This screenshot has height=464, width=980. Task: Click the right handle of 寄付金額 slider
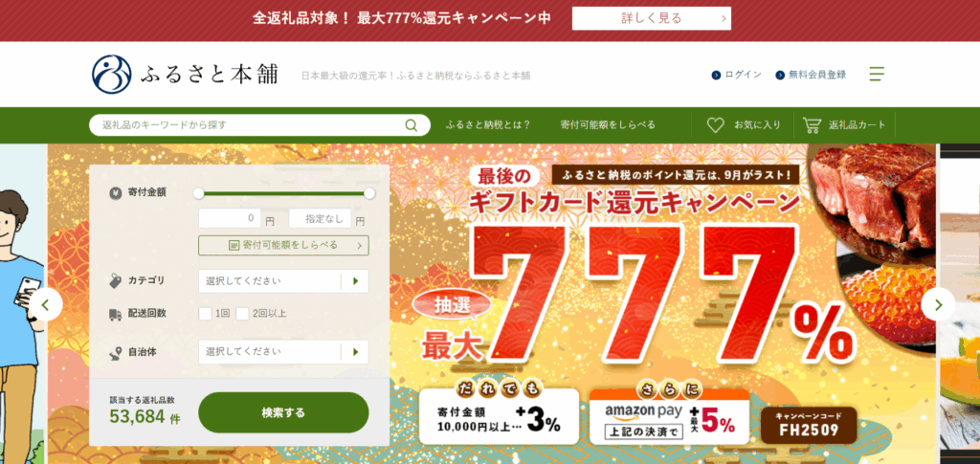click(x=369, y=193)
